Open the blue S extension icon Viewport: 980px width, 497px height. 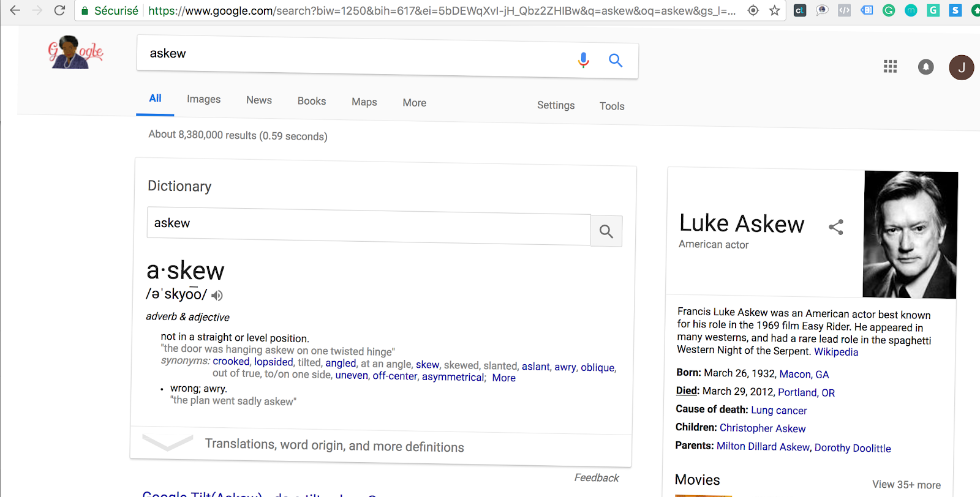point(955,10)
